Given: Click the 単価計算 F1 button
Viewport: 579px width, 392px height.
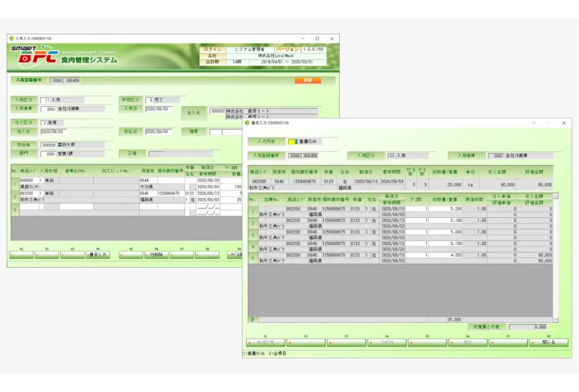Looking at the screenshot, I should click(266, 342).
